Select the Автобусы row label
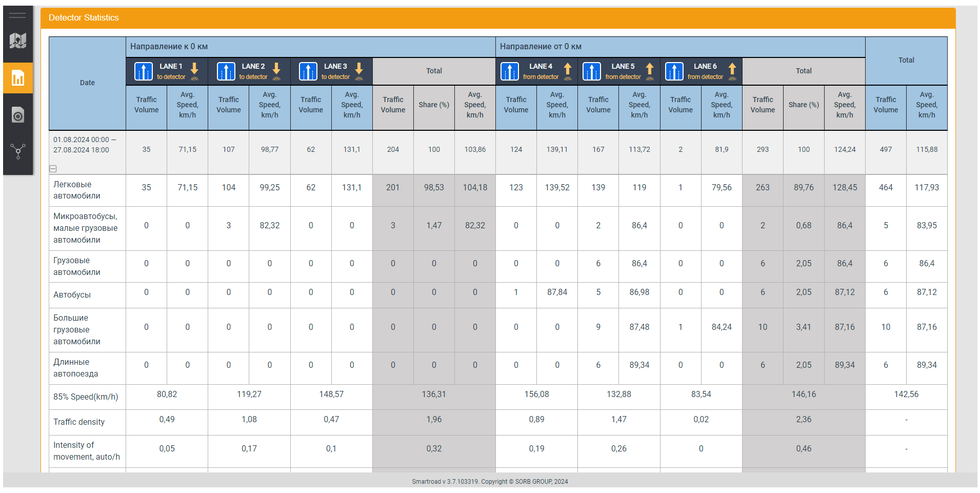The image size is (980, 493). (x=87, y=295)
